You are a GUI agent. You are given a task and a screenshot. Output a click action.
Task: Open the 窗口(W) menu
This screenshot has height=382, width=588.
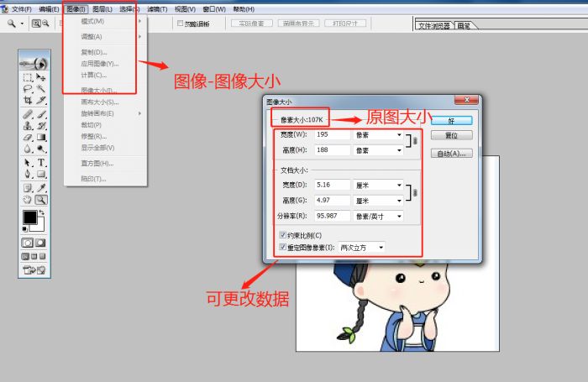pos(213,9)
